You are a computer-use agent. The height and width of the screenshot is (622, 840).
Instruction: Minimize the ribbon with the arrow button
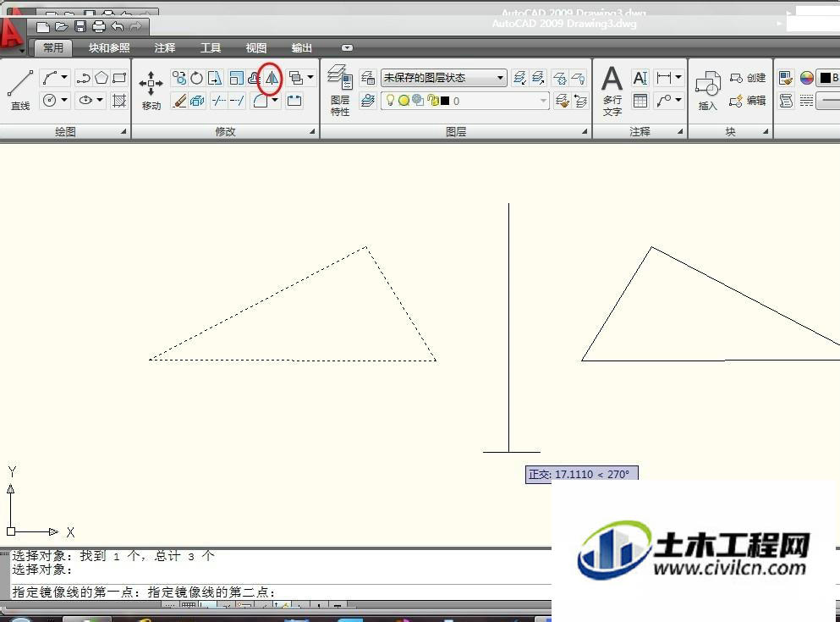pos(347,48)
